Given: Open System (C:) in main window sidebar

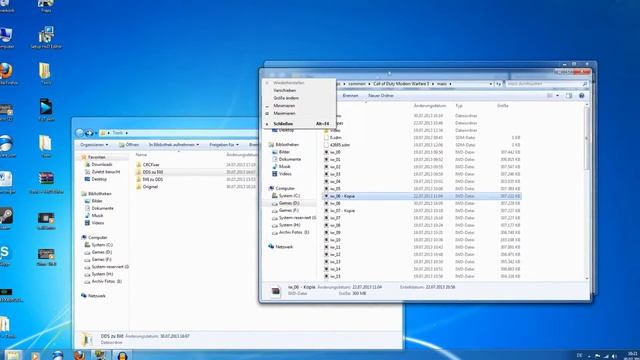Looking at the screenshot, I should (x=289, y=196).
